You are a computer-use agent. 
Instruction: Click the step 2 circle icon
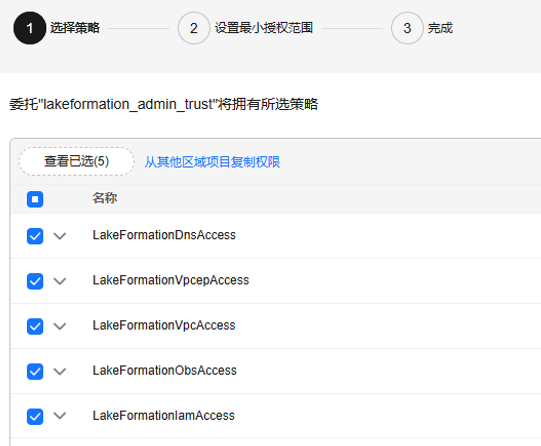coord(194,28)
